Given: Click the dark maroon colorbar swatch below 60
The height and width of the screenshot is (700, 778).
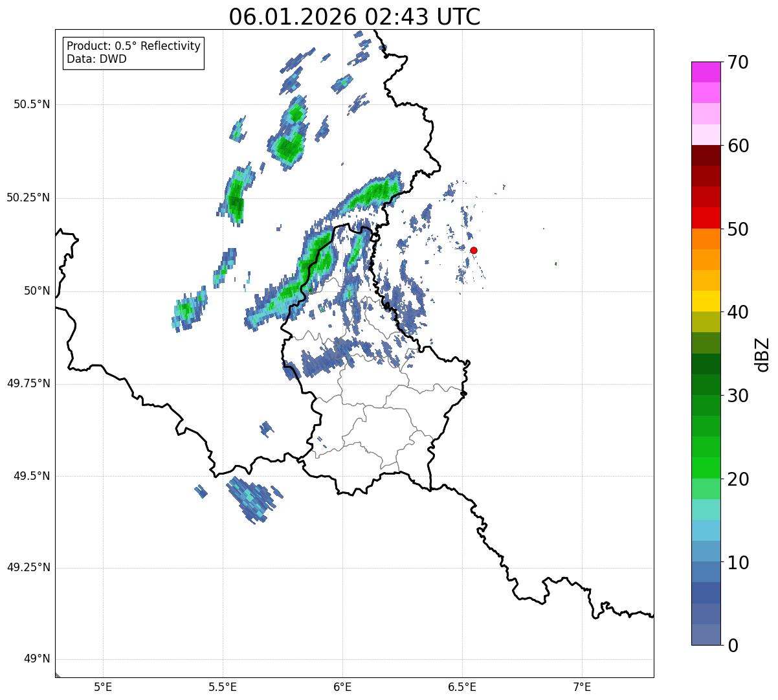Looking at the screenshot, I should (706, 155).
